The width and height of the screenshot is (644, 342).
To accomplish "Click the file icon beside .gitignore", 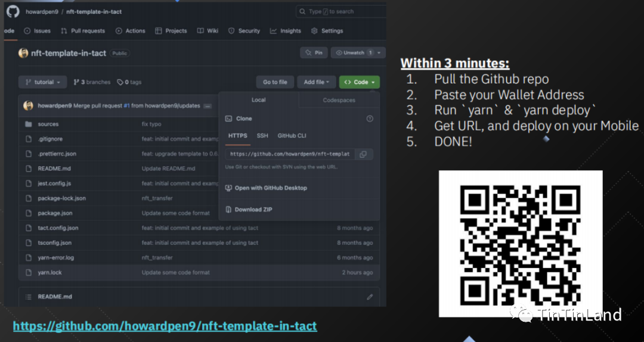I will coord(29,139).
